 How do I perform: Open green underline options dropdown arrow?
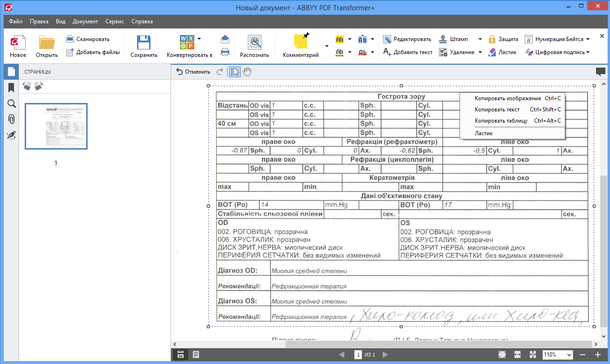[x=350, y=52]
